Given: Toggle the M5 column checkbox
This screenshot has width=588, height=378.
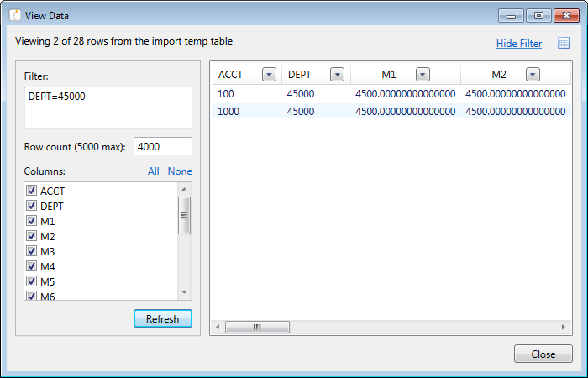Looking at the screenshot, I should (x=32, y=281).
